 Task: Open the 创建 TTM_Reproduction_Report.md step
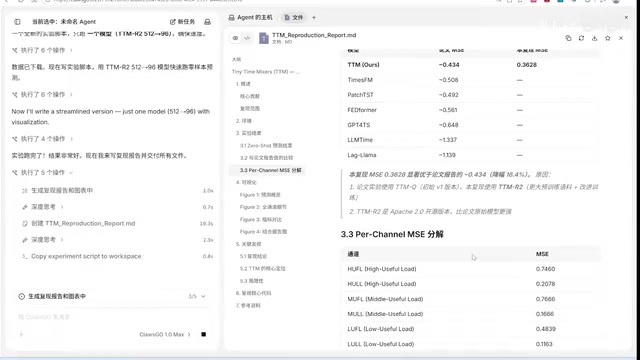click(x=83, y=223)
